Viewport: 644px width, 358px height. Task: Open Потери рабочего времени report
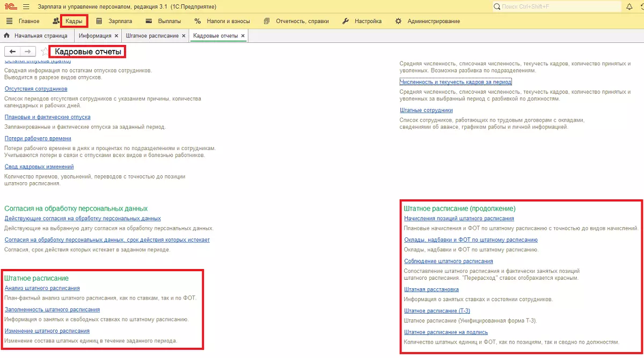click(x=38, y=138)
